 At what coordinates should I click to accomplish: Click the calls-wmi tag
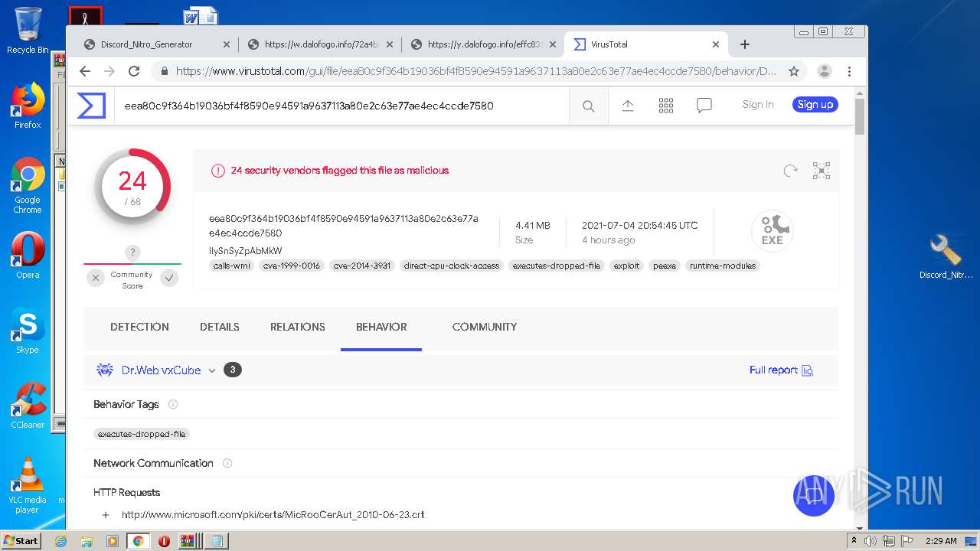[232, 266]
